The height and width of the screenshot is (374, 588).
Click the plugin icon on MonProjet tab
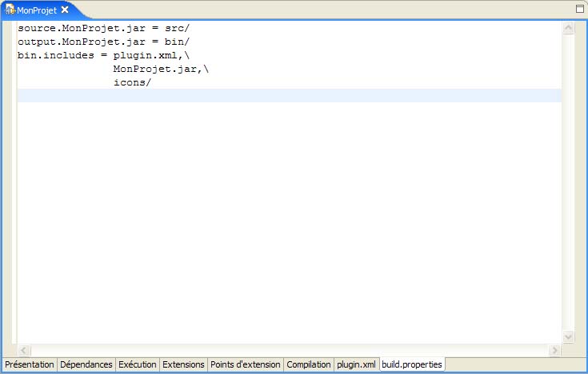click(10, 10)
